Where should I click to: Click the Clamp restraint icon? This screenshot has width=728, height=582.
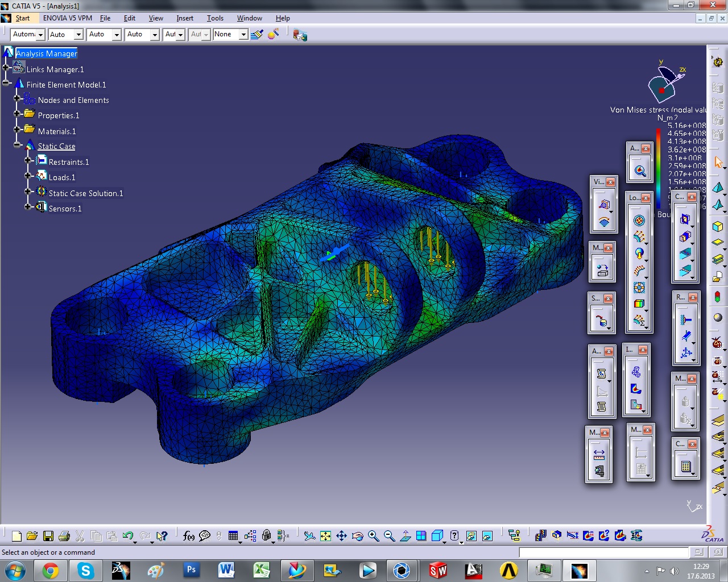(686, 320)
